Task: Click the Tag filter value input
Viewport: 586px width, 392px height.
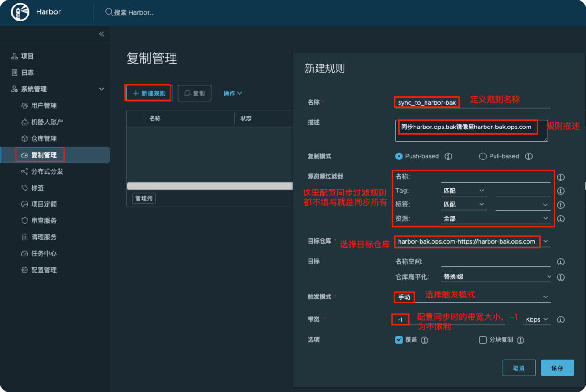Action: coord(523,191)
